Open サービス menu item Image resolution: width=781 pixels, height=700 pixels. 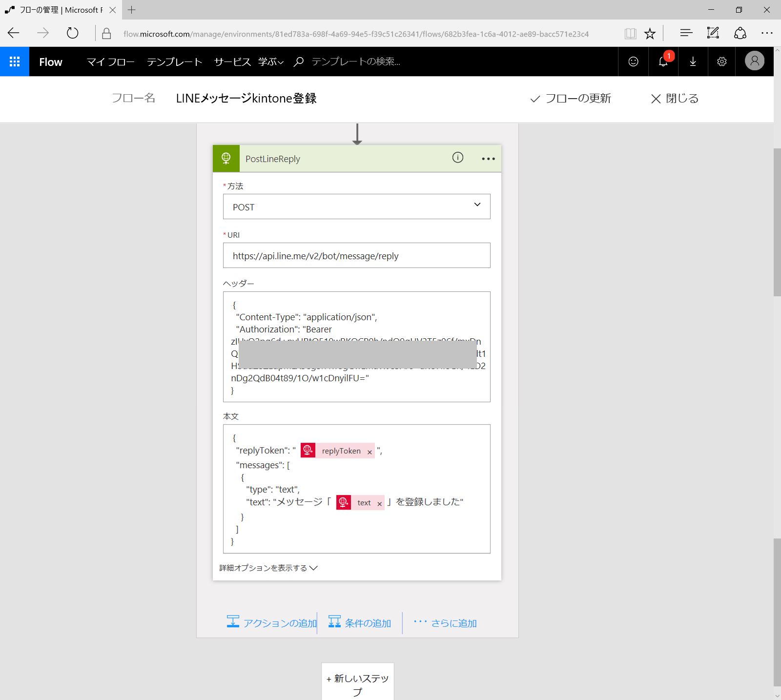coord(232,62)
